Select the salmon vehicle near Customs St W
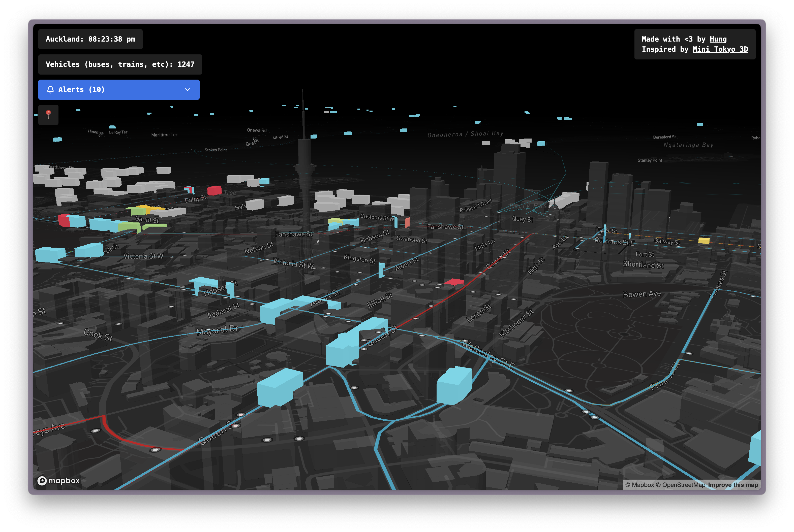Viewport: 794px width, 532px height. 407,223
